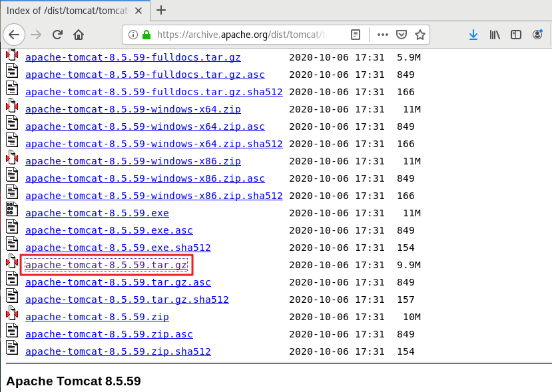
Task: Download apache-tomcat-8.5.59.zip
Action: pyautogui.click(x=97, y=317)
